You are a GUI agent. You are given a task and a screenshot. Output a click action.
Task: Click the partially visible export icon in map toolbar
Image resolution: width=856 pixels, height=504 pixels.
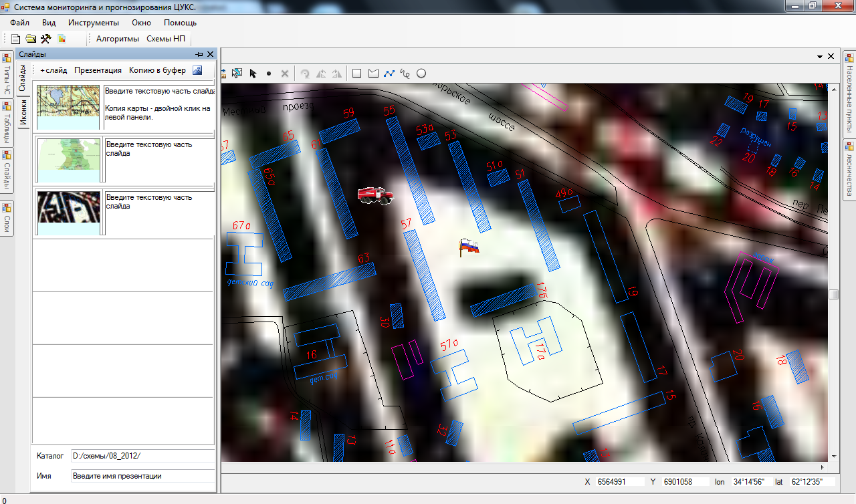(225, 74)
